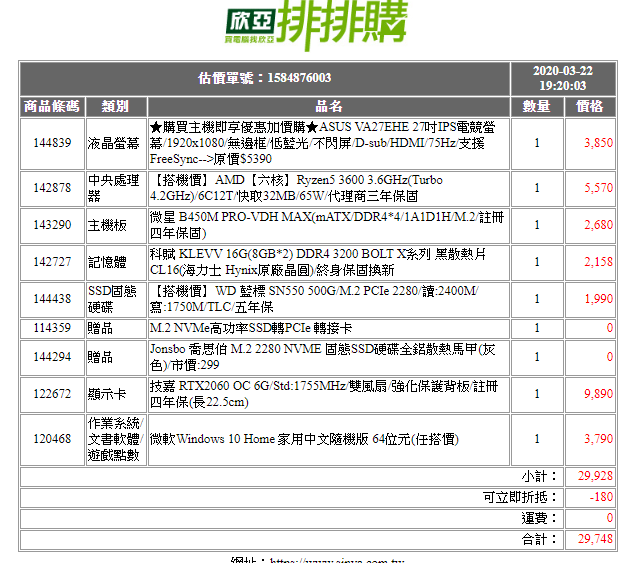Click 贈品 category in row 114359
The image size is (640, 563).
coord(116,328)
